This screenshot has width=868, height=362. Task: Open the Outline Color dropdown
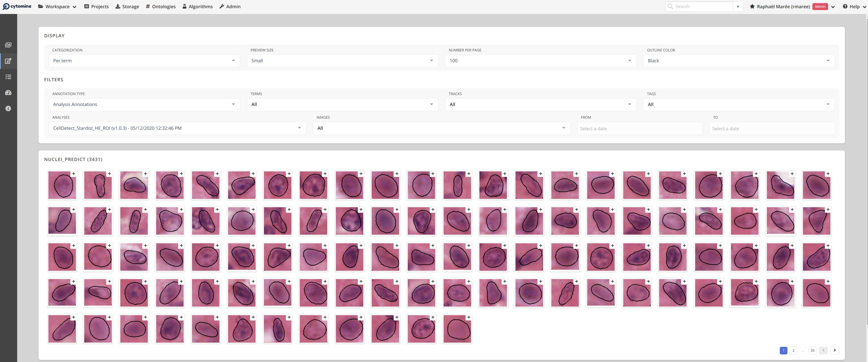(x=738, y=61)
